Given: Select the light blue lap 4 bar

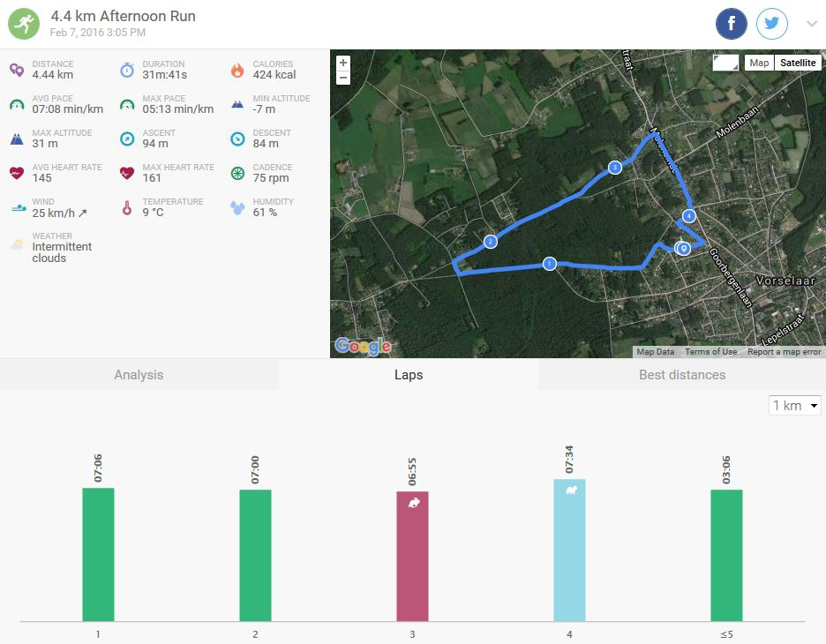Looking at the screenshot, I should coord(569,550).
